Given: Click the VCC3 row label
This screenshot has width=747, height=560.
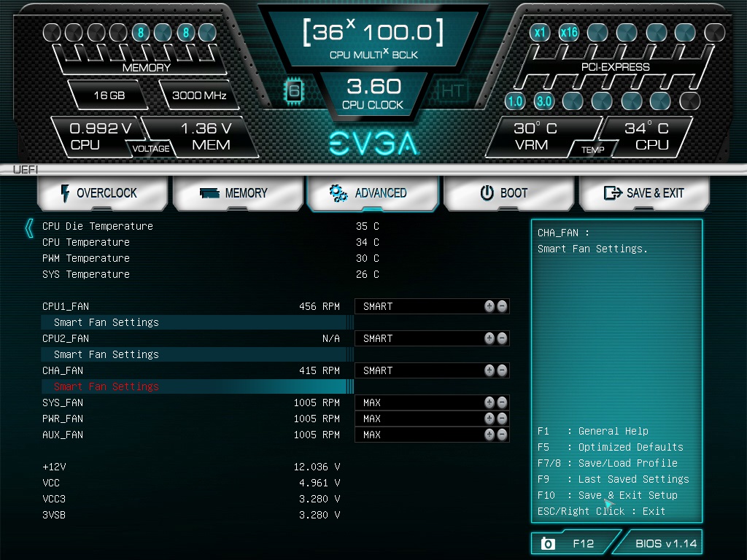Looking at the screenshot, I should [x=54, y=499].
